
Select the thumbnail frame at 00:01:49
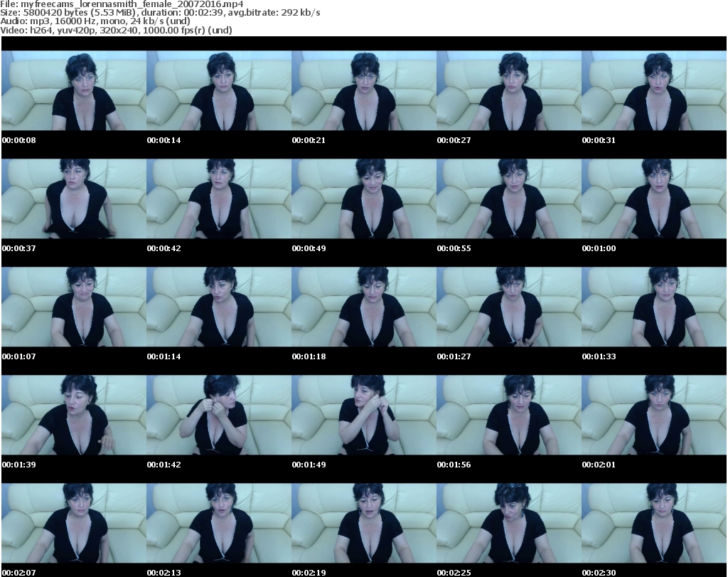tap(364, 415)
